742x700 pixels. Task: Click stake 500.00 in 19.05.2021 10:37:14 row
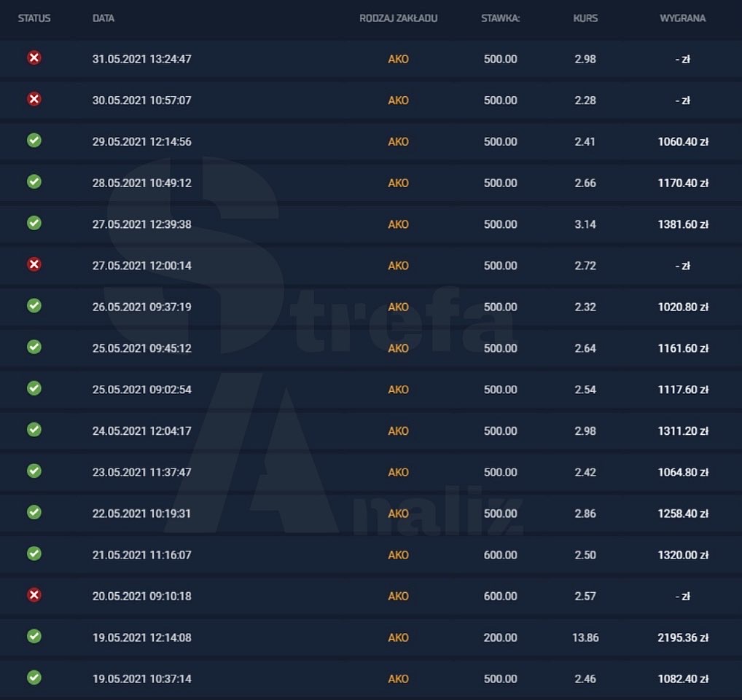point(500,679)
